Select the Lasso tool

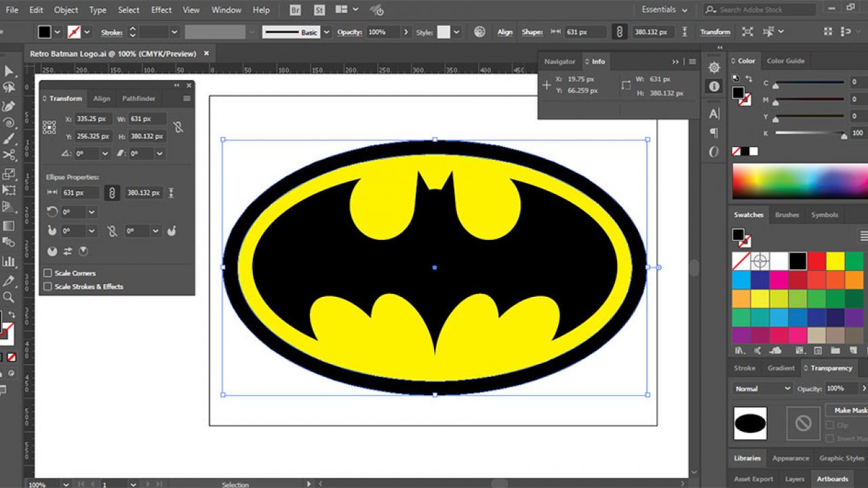(9, 88)
